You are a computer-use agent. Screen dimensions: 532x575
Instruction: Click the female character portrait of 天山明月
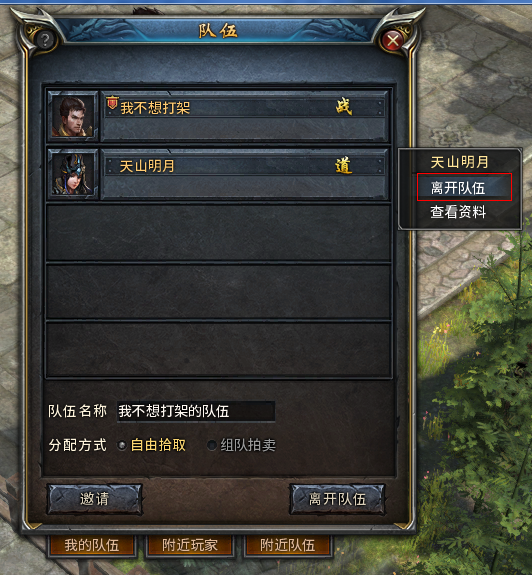pos(73,174)
